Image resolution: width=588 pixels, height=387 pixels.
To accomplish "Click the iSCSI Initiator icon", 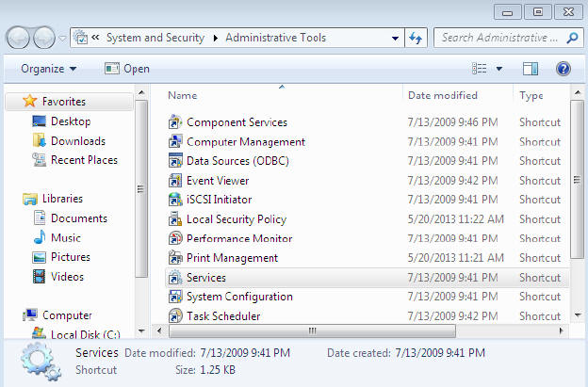I will point(174,200).
